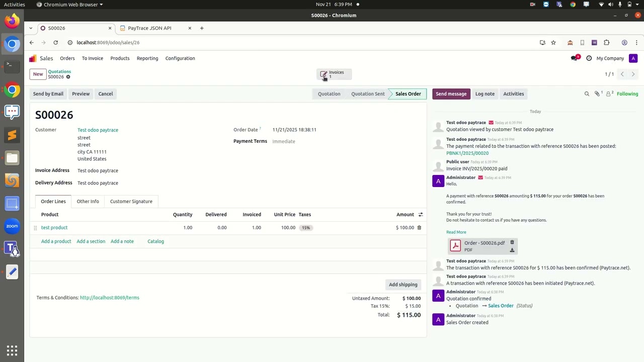The height and width of the screenshot is (362, 644).
Task: Expand browser tab search chevron
Action: [31, 28]
